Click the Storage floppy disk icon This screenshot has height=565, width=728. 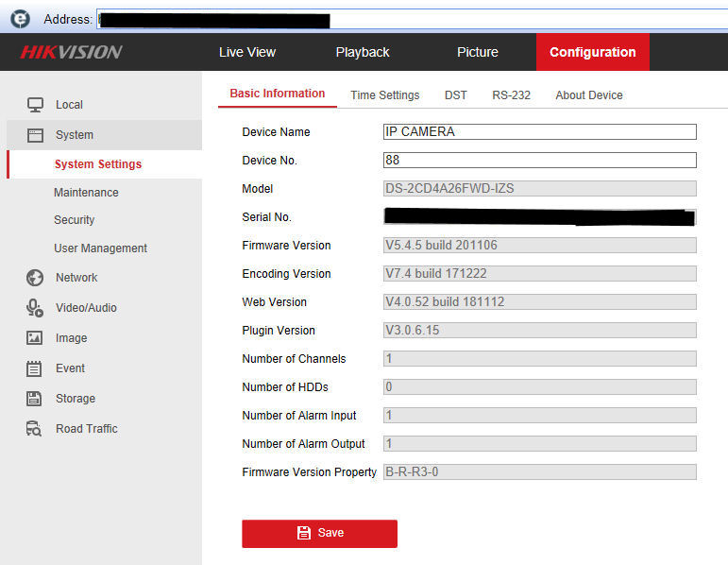(35, 399)
